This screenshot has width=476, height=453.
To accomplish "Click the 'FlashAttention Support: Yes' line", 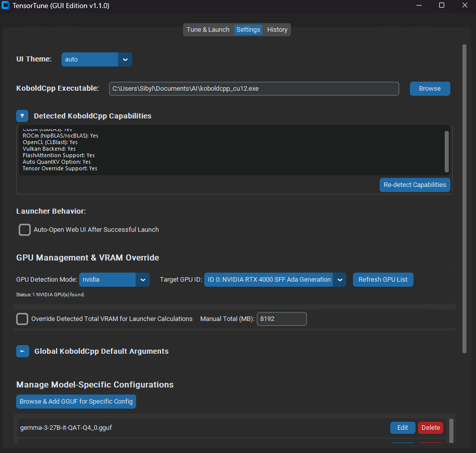I will click(x=58, y=155).
